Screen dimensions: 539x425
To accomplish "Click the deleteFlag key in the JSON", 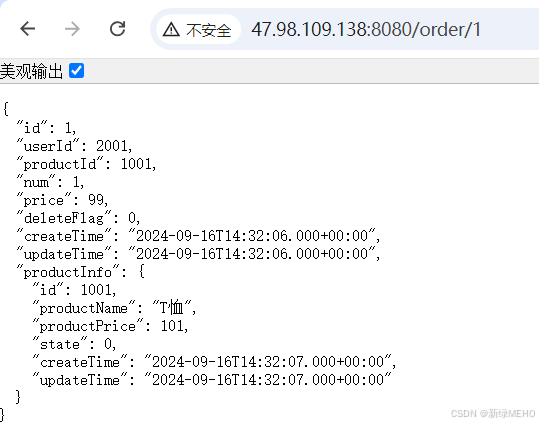I will pyautogui.click(x=64, y=218).
